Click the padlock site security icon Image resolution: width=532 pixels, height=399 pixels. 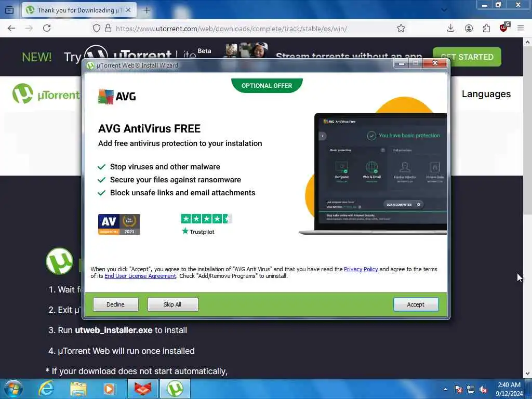[108, 28]
